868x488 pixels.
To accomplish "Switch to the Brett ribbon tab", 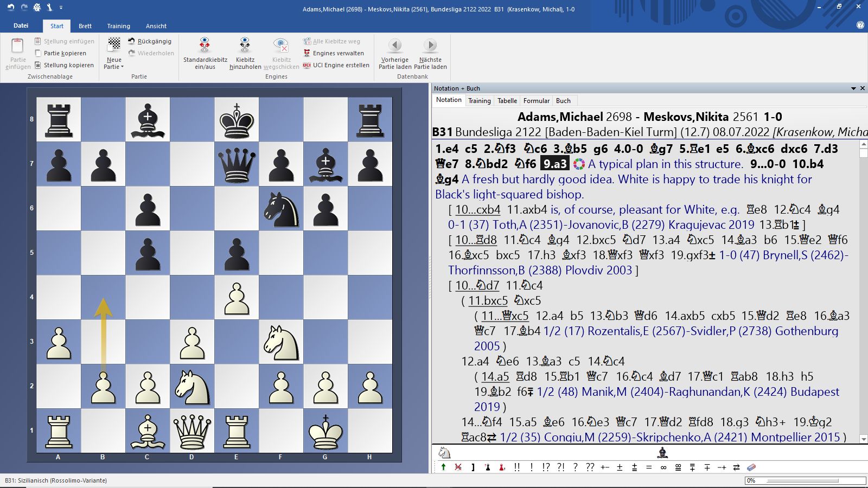I will 85,26.
